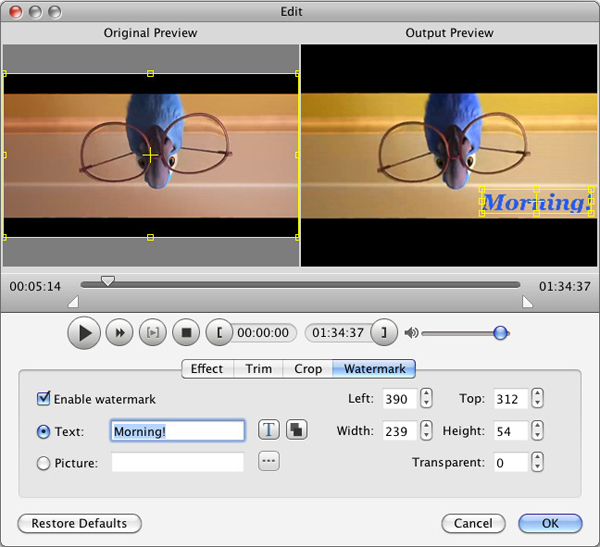
Task: Browse for a picture watermark file
Action: point(269,461)
